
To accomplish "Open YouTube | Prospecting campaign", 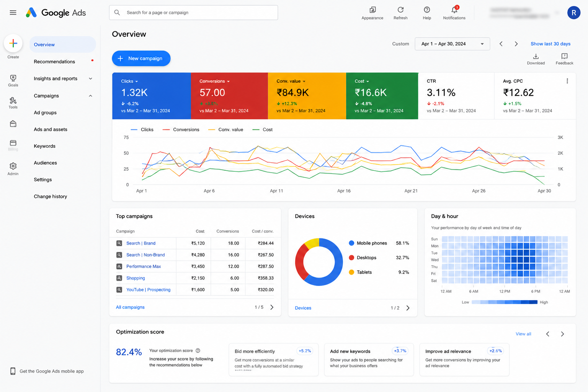I will [x=149, y=290].
